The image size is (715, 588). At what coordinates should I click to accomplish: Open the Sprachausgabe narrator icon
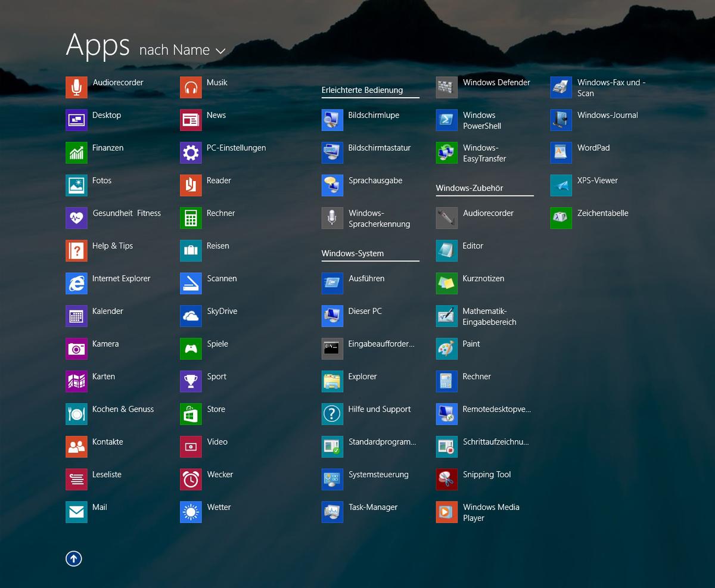(x=332, y=186)
